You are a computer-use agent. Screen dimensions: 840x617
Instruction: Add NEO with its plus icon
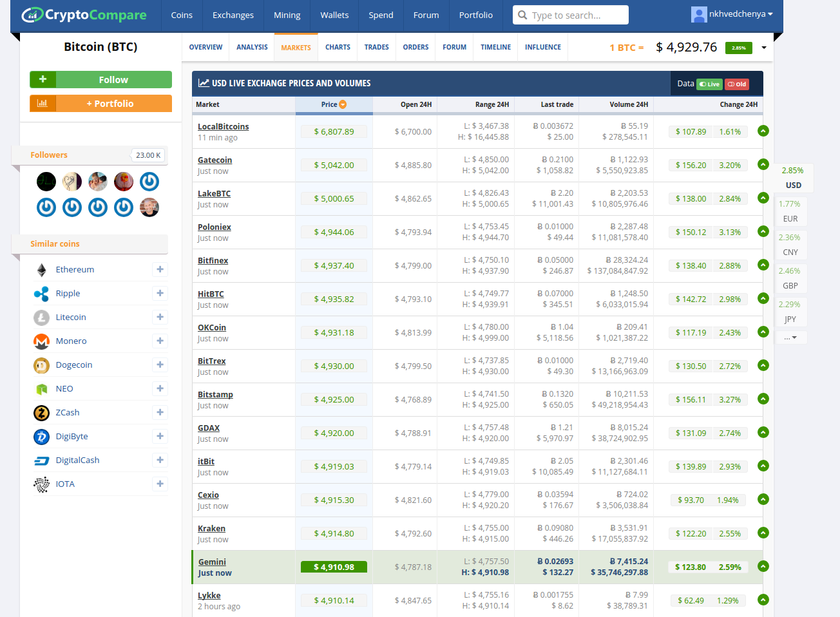pyautogui.click(x=160, y=388)
